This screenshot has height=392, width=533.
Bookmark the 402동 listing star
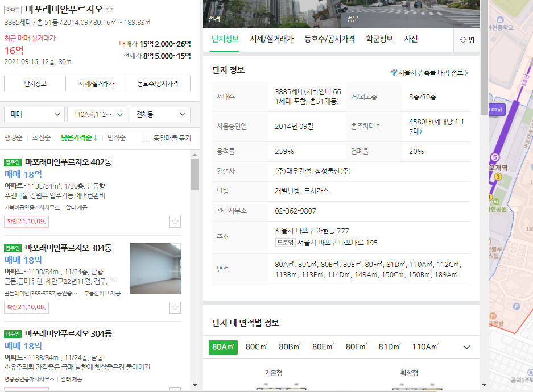point(175,222)
